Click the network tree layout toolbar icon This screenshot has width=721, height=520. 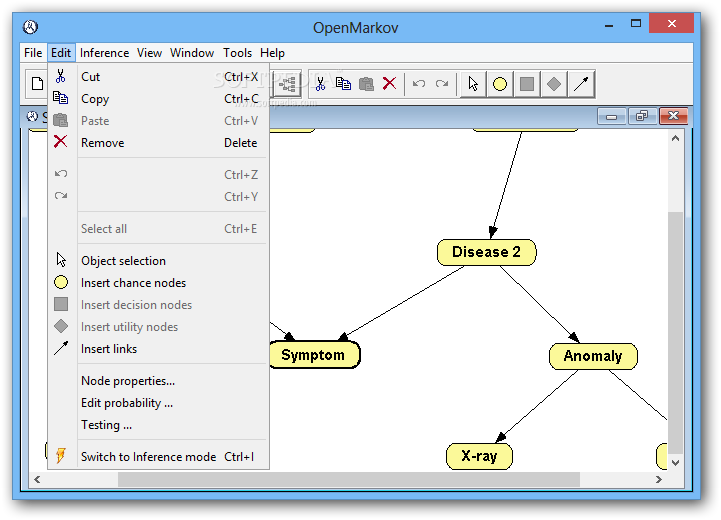coord(287,84)
